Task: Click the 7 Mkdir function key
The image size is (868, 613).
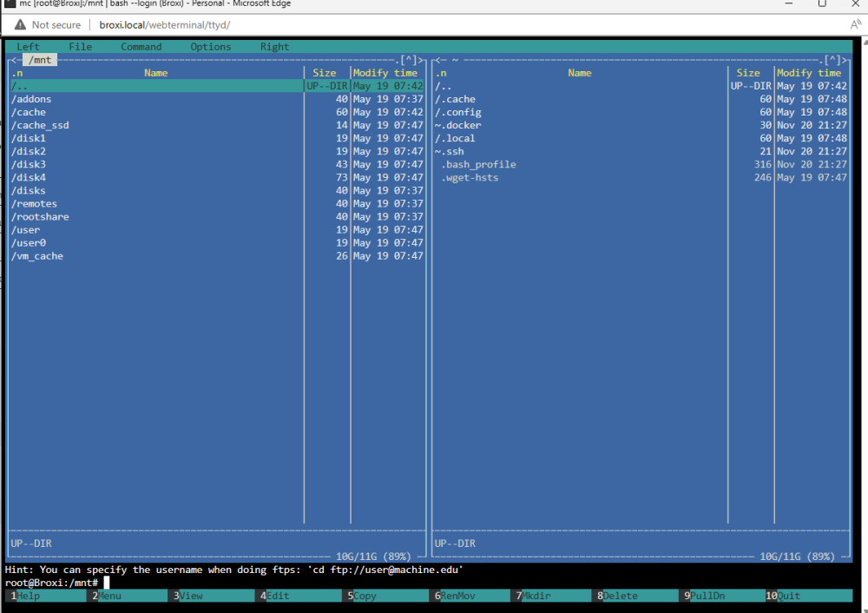Action: [553, 596]
